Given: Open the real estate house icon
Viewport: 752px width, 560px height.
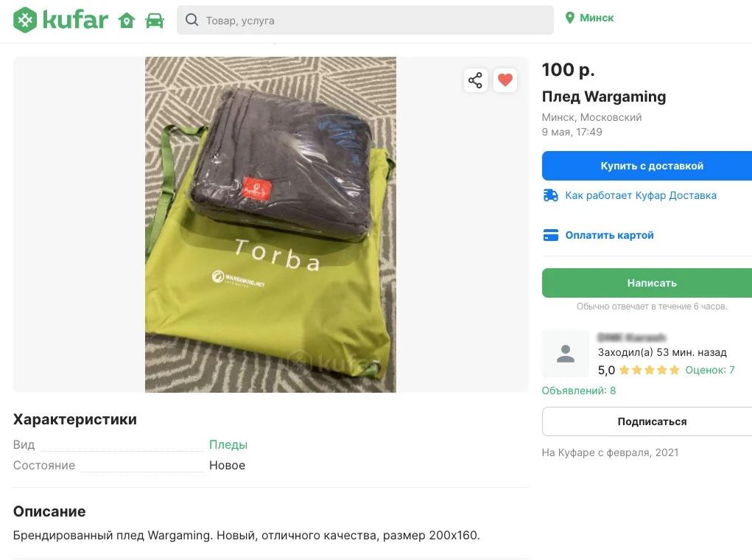Looking at the screenshot, I should pos(127,21).
